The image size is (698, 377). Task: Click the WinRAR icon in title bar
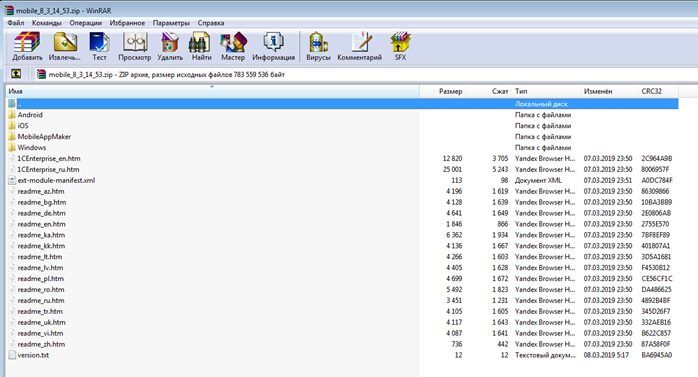pyautogui.click(x=9, y=10)
